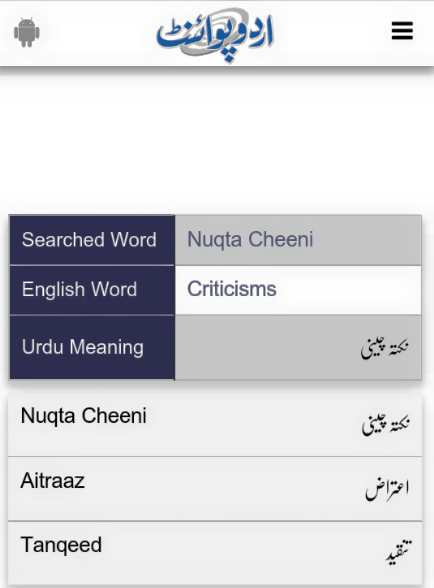Select the Searched Word label cell
This screenshot has width=434, height=588.
tap(92, 240)
